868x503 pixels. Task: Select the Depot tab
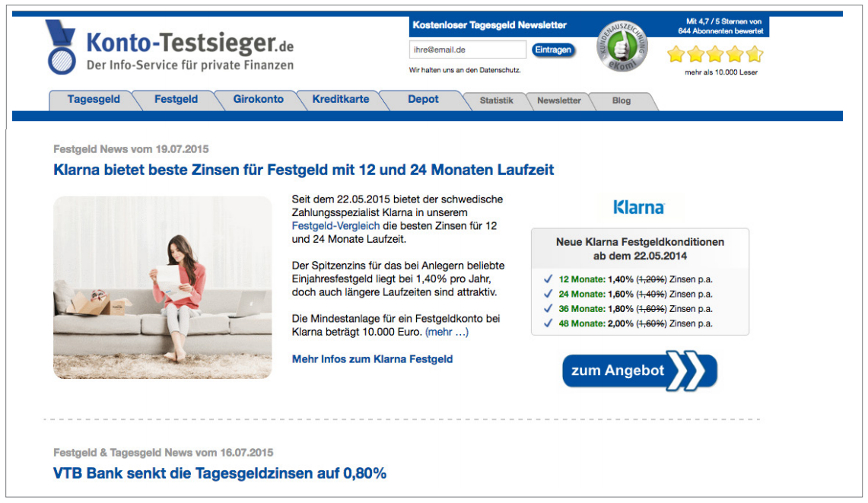pyautogui.click(x=424, y=100)
